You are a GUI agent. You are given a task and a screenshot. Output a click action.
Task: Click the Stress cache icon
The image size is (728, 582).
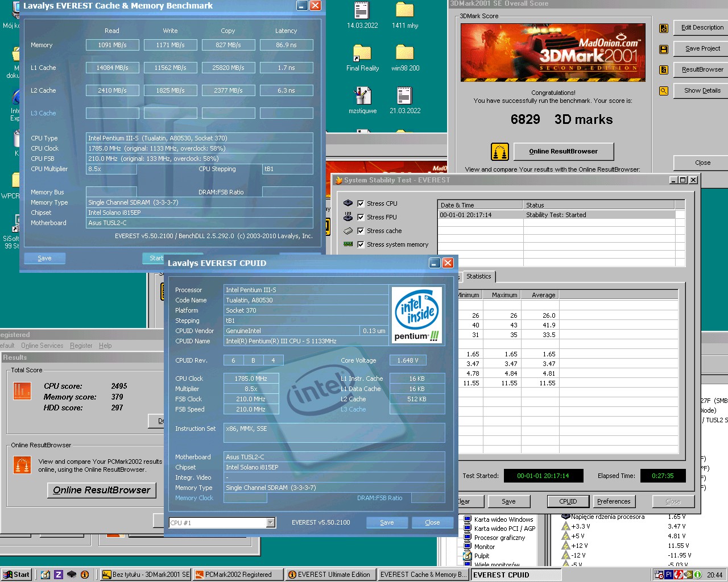click(x=348, y=231)
